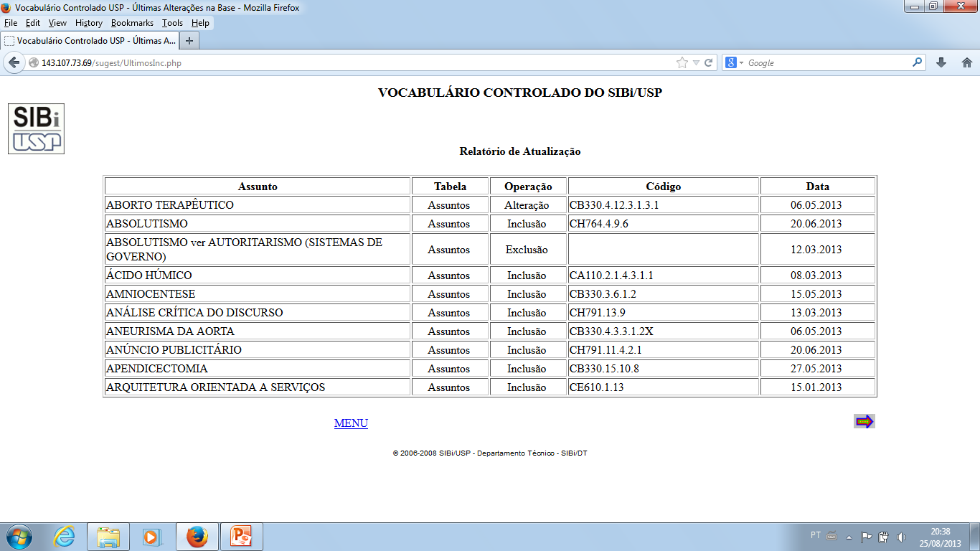Click code CE610.1.13
The height and width of the screenshot is (551, 980).
[x=596, y=387]
